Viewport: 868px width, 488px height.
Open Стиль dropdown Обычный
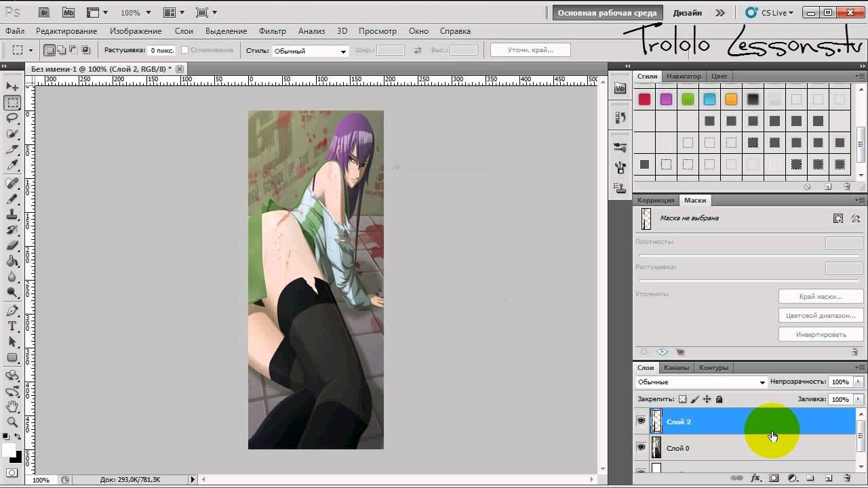(x=310, y=51)
